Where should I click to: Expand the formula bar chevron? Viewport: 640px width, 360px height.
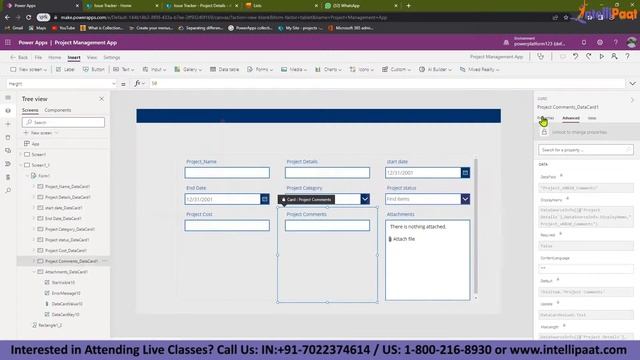(632, 84)
